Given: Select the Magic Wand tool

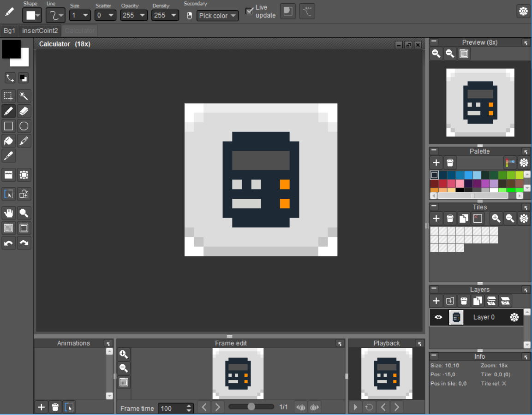Looking at the screenshot, I should (24, 96).
